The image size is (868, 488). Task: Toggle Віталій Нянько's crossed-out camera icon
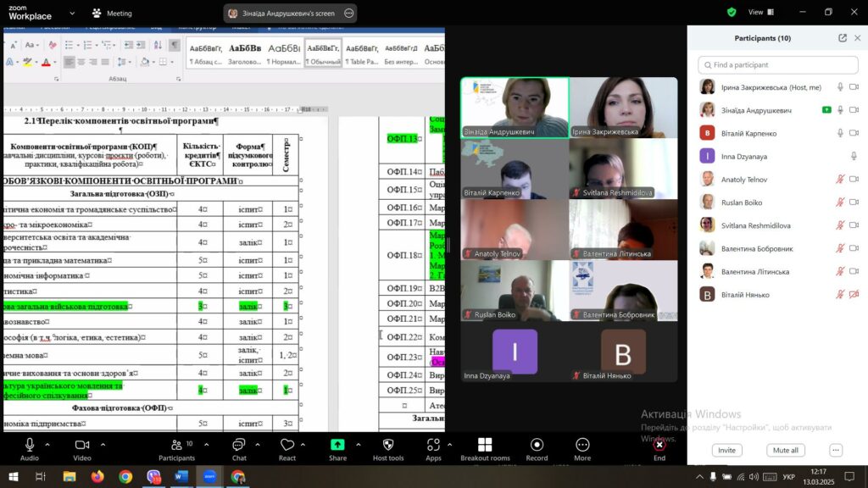pos(854,295)
